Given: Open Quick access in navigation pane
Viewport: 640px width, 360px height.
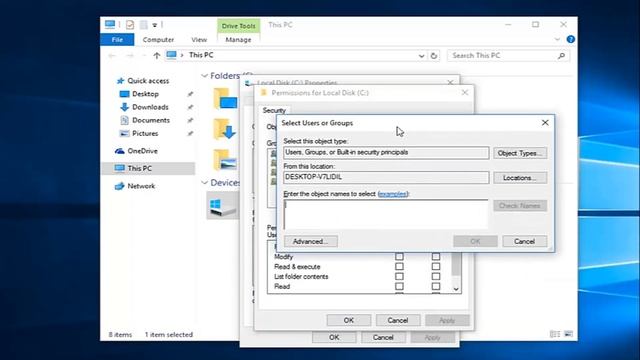Looking at the screenshot, I should 148,81.
